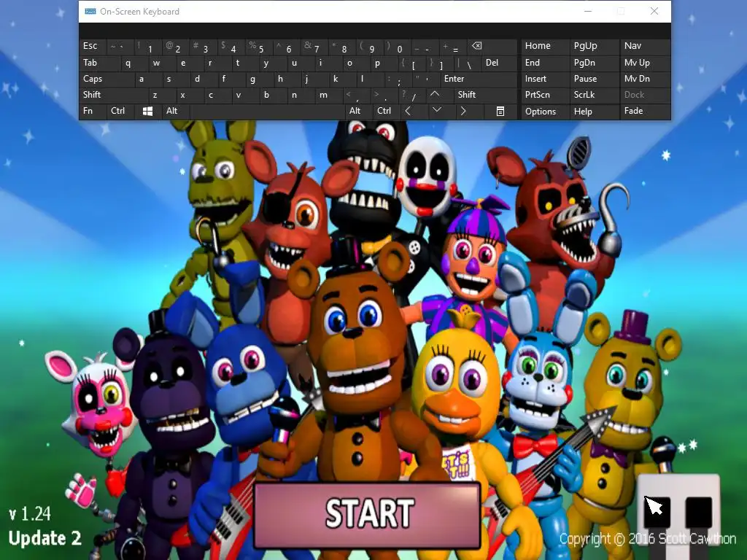Screen dimensions: 747x560
Task: Click the context menu key icon
Action: [x=500, y=111]
